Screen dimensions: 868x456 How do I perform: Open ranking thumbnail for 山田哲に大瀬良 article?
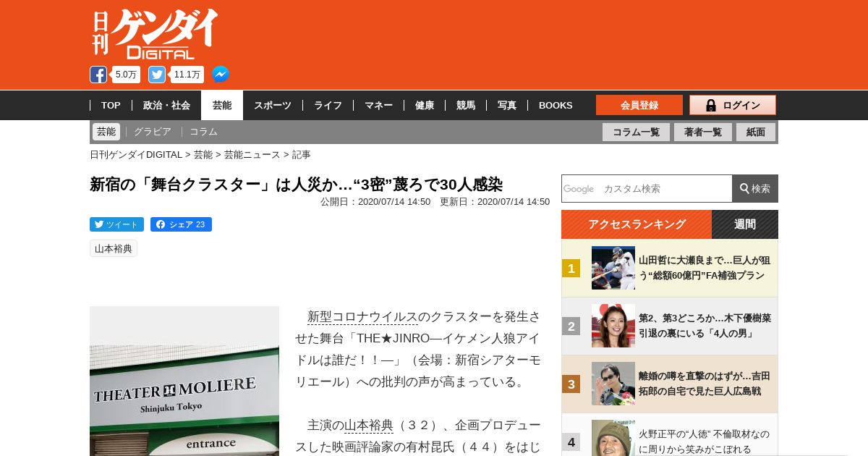tap(613, 268)
